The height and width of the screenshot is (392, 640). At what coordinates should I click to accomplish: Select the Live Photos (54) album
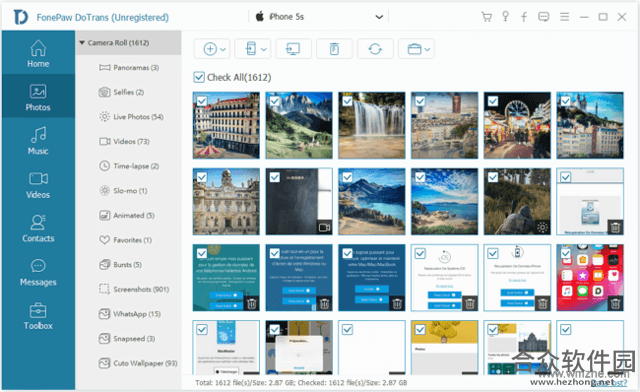coord(131,117)
